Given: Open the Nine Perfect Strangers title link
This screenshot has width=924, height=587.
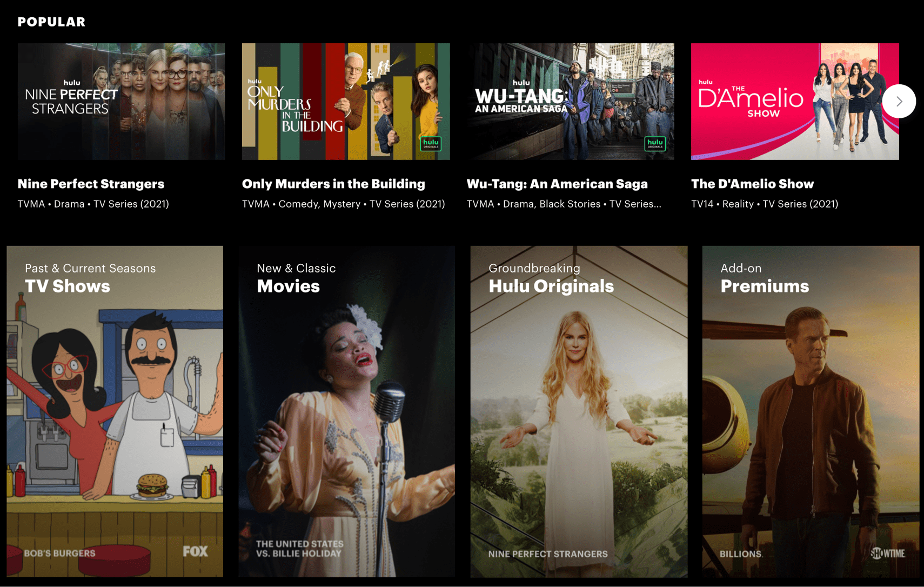Looking at the screenshot, I should (91, 184).
